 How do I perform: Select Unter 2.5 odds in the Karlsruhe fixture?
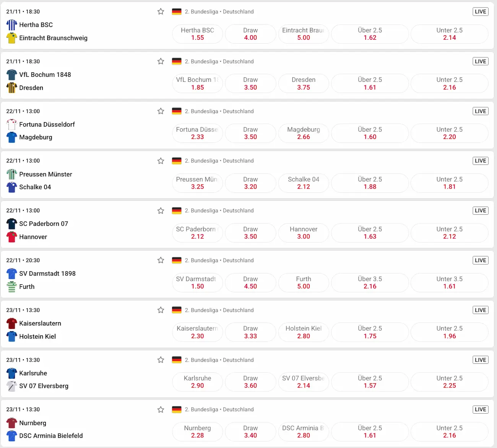tap(449, 382)
